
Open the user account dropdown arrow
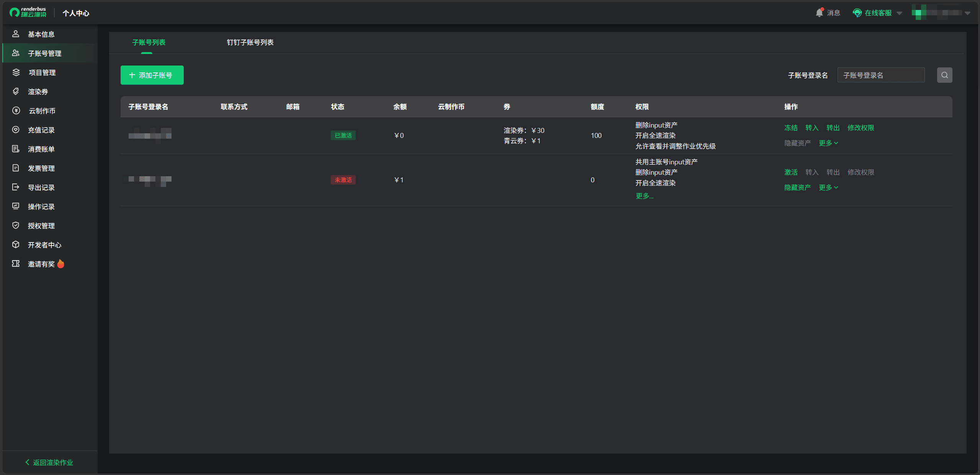(967, 13)
